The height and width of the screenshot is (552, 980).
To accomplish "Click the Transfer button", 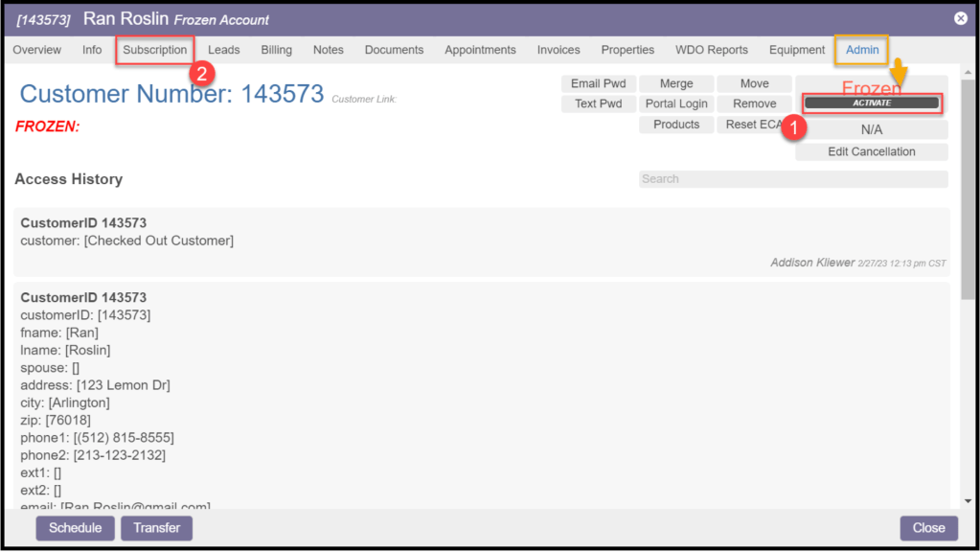I will (157, 528).
